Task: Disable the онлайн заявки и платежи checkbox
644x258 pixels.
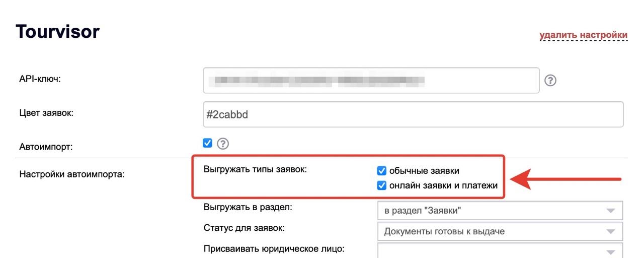Action: click(x=381, y=185)
